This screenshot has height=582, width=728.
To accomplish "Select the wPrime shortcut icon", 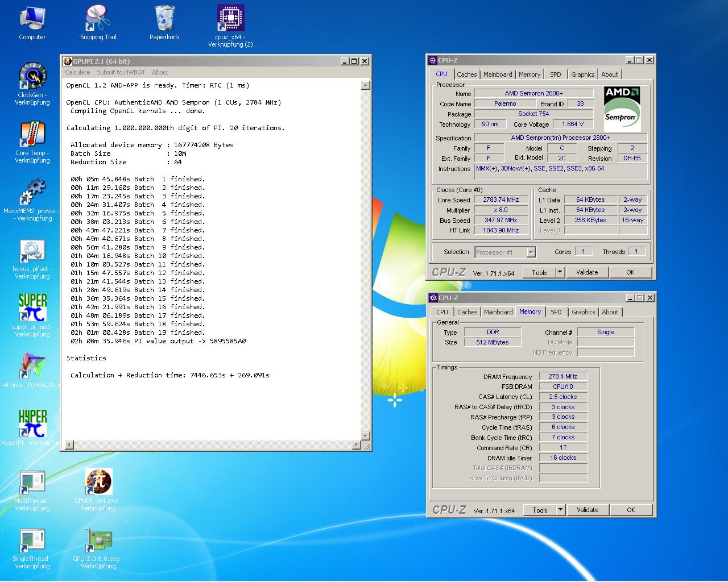I will point(32,369).
